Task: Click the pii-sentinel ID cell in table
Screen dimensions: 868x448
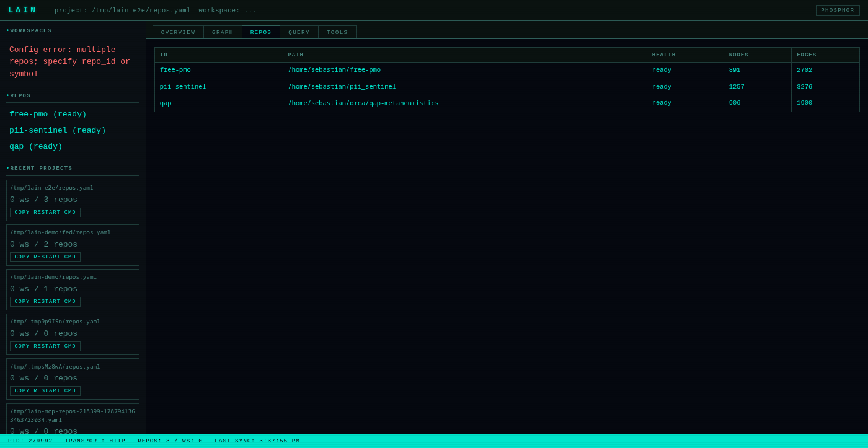Action: coord(219,87)
